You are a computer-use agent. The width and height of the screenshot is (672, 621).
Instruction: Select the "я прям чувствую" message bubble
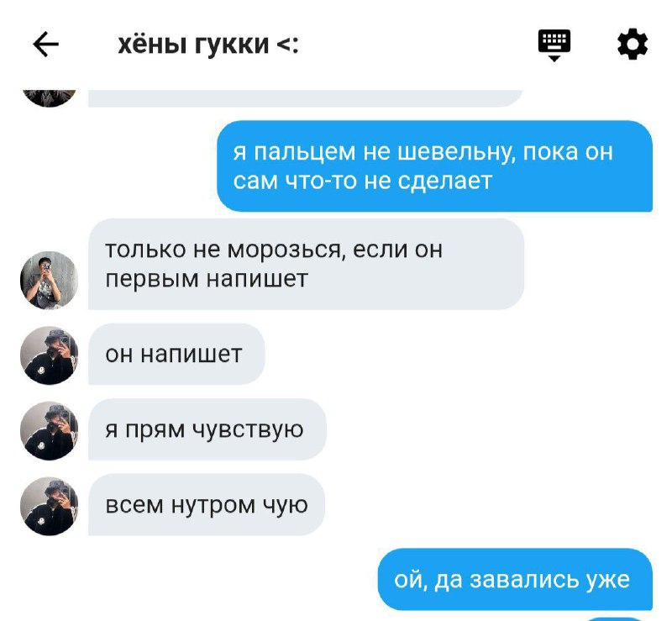207,429
